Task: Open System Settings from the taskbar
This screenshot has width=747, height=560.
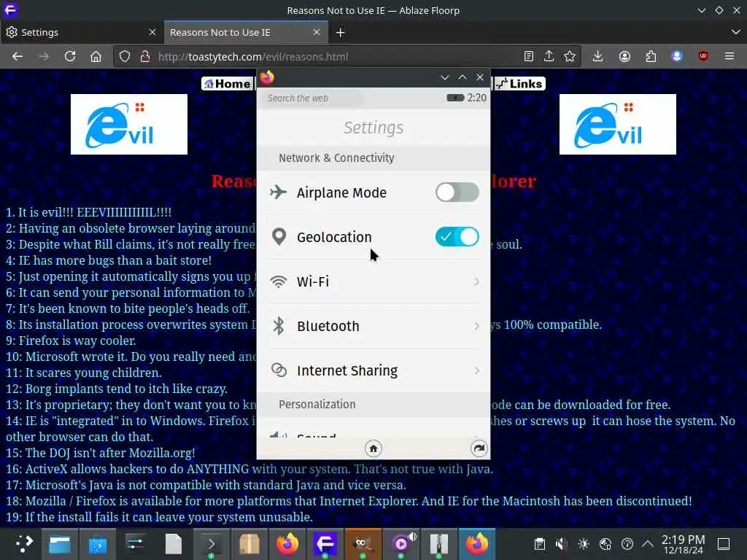Action: pyautogui.click(x=136, y=543)
